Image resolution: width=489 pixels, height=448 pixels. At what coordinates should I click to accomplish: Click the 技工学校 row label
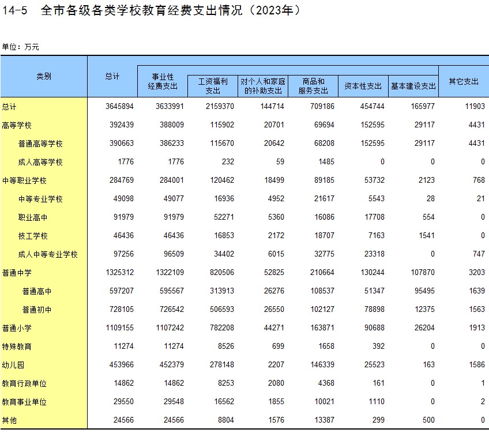click(33, 236)
